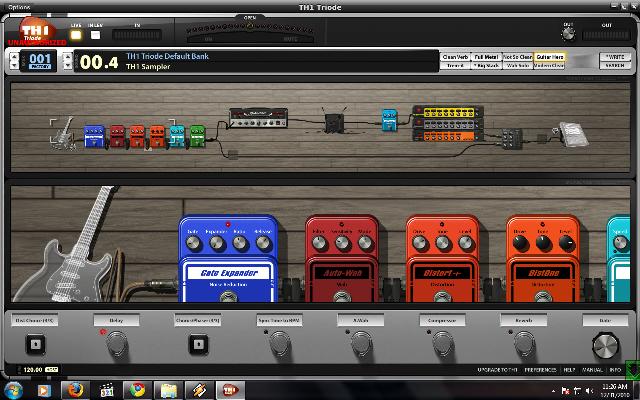This screenshot has width=640, height=400.
Task: Toggle the LIVE mode button
Action: pos(76,35)
